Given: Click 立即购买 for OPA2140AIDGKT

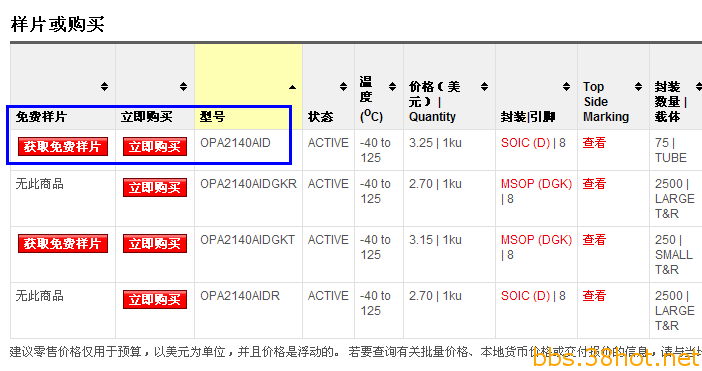Looking at the screenshot, I should pyautogui.click(x=155, y=243).
